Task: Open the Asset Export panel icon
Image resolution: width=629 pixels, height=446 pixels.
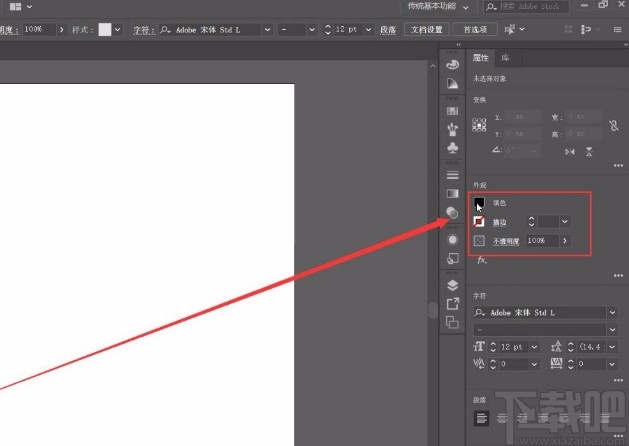Action: point(452,304)
